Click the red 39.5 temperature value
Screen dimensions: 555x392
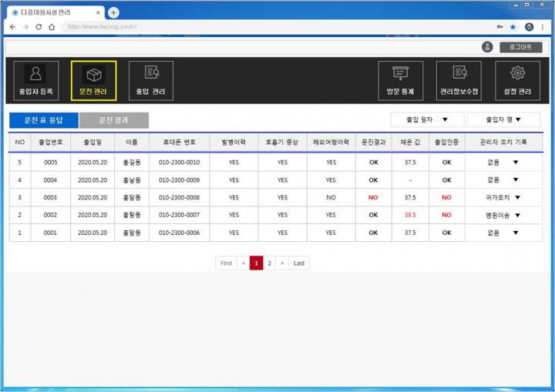coord(410,215)
